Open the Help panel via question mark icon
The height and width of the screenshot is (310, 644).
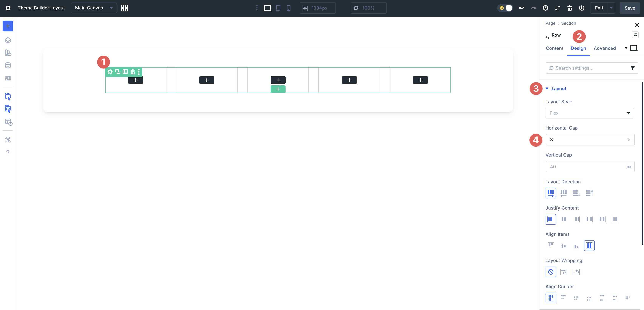8,152
